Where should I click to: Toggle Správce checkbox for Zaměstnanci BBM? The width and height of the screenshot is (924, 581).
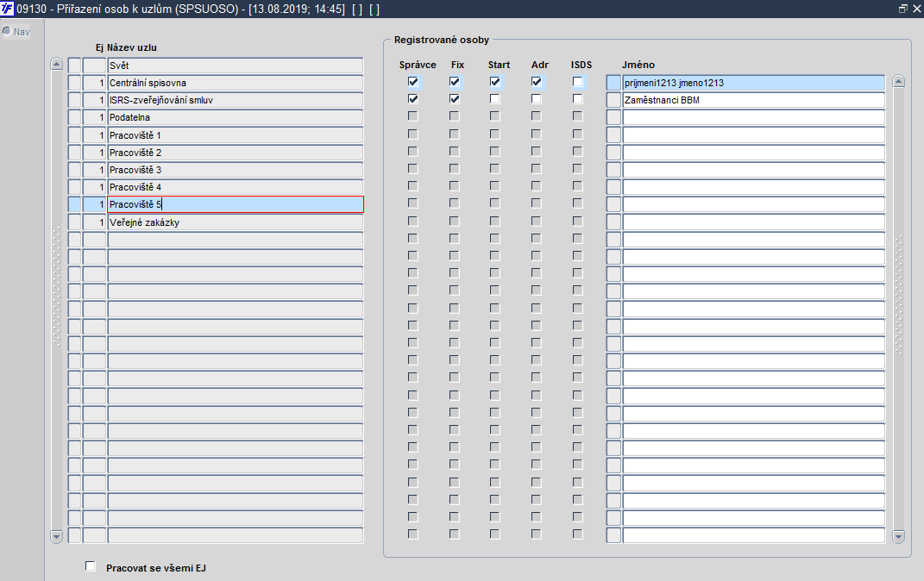tap(413, 99)
